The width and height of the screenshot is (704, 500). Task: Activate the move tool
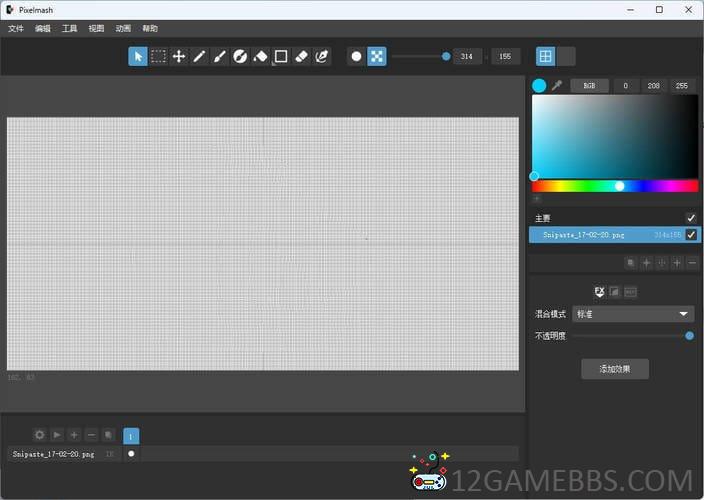click(179, 57)
